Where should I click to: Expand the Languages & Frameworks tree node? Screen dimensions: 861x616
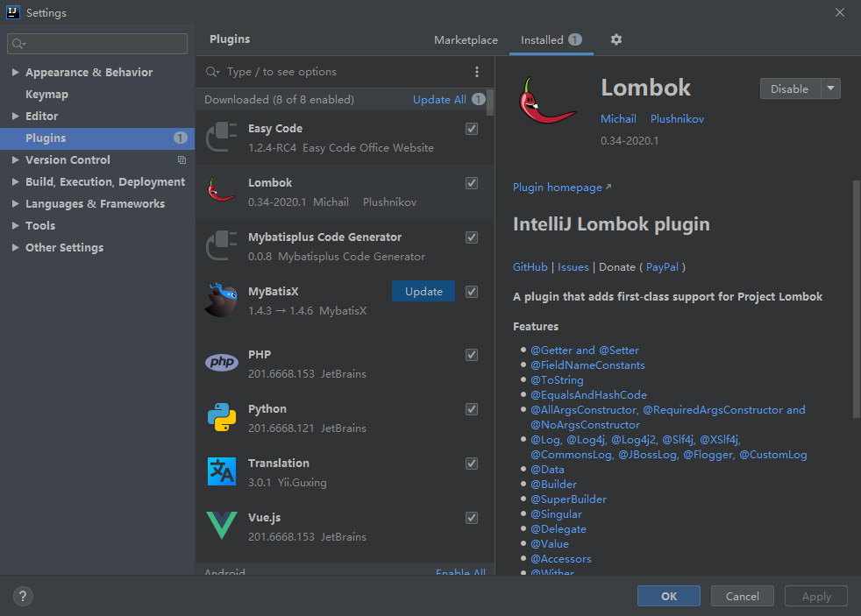[x=16, y=204]
